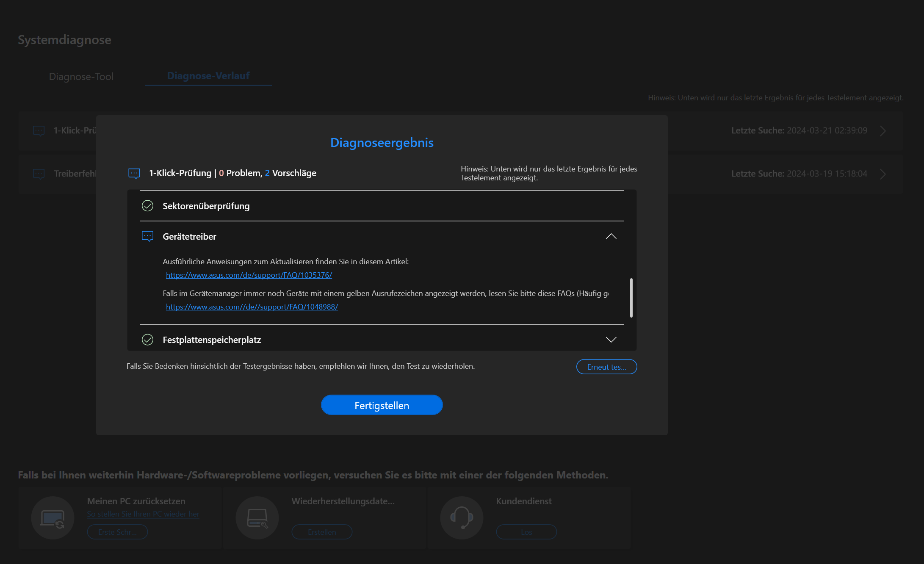Click the suggestion bubble icon beside Gerätetreiber
924x564 pixels.
click(147, 236)
